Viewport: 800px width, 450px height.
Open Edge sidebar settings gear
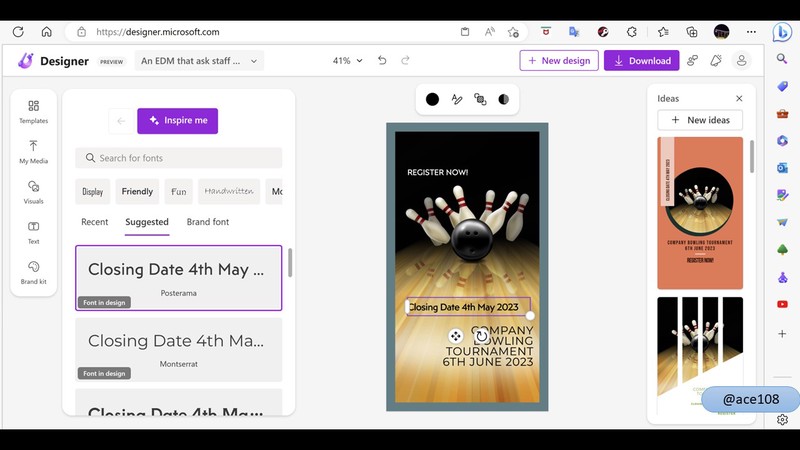pyautogui.click(x=782, y=419)
